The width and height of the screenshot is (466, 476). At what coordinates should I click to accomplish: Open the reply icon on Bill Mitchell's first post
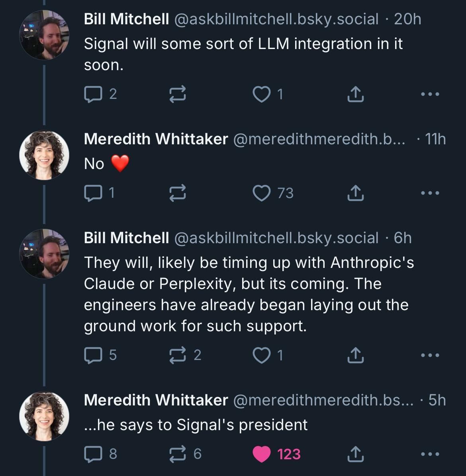coord(93,94)
